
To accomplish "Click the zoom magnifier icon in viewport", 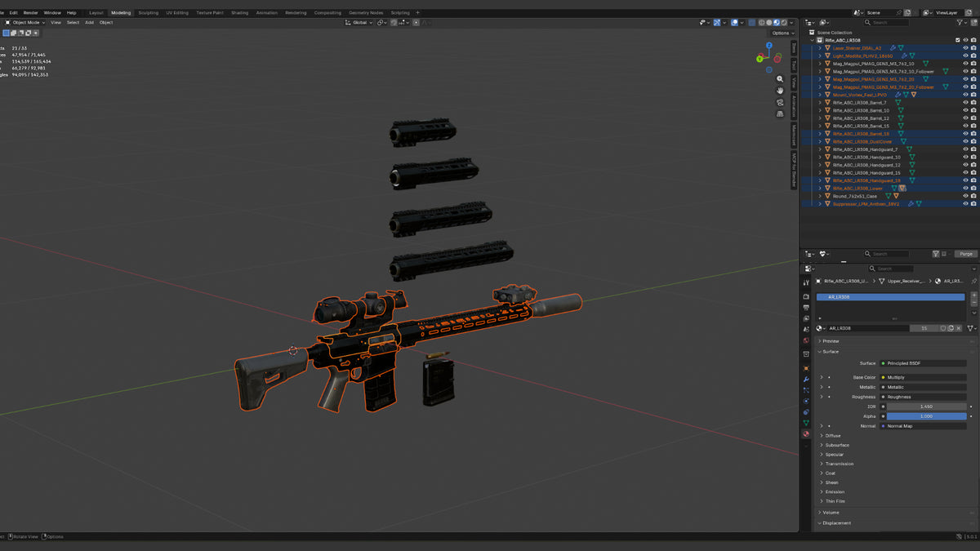I will click(780, 79).
